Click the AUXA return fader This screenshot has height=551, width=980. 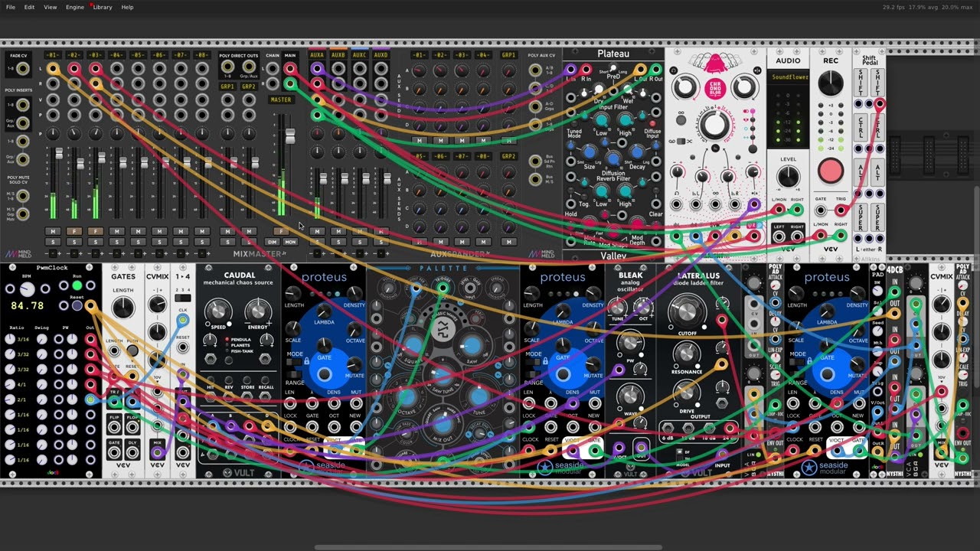[323, 179]
